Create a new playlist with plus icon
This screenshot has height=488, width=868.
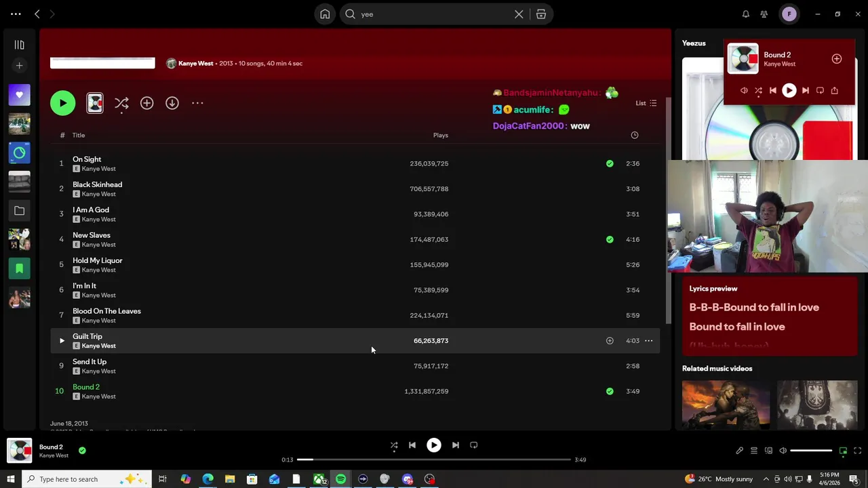[19, 66]
